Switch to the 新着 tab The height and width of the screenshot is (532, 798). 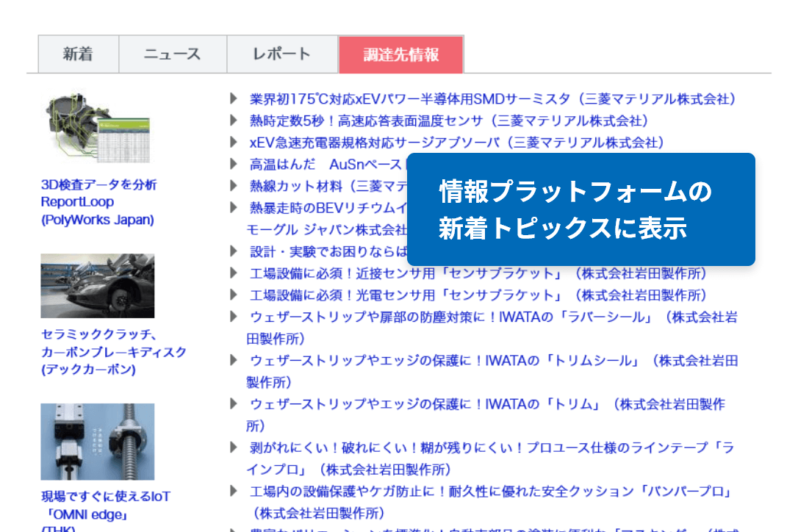pyautogui.click(x=79, y=54)
